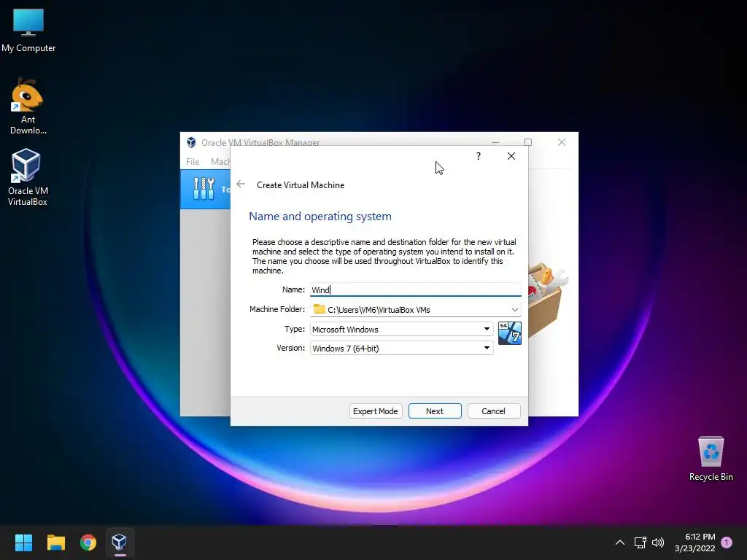Open volume control in system tray
This screenshot has height=560, width=747.
[658, 542]
